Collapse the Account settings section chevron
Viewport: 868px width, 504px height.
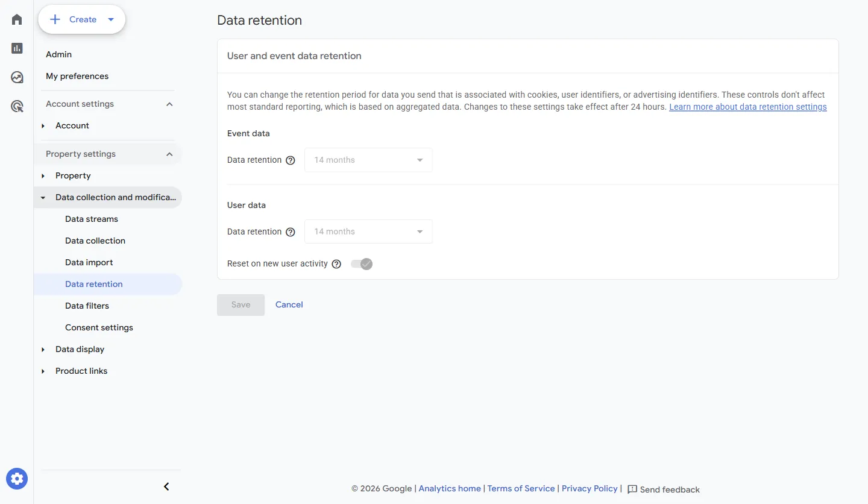pos(169,104)
